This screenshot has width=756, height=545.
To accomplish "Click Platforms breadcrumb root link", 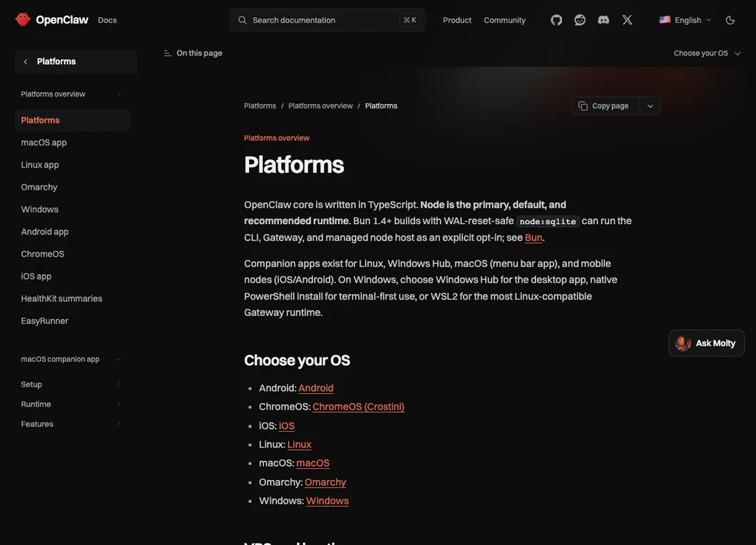I will pyautogui.click(x=260, y=106).
